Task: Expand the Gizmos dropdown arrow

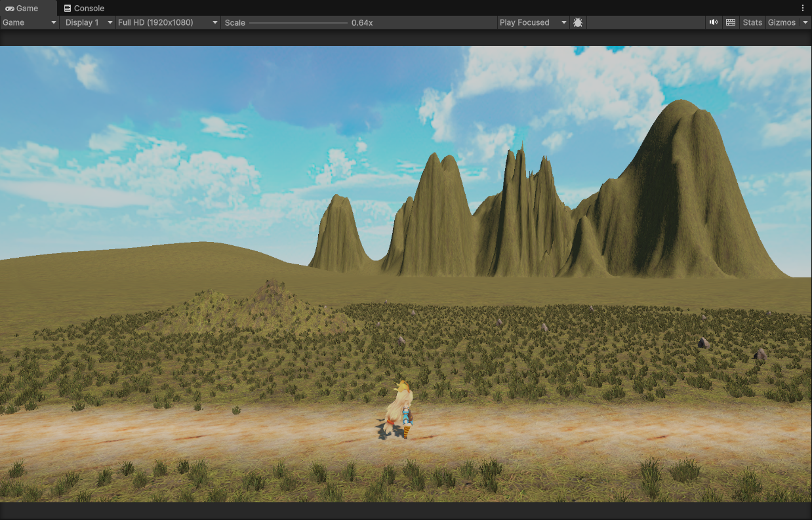Action: [x=805, y=22]
